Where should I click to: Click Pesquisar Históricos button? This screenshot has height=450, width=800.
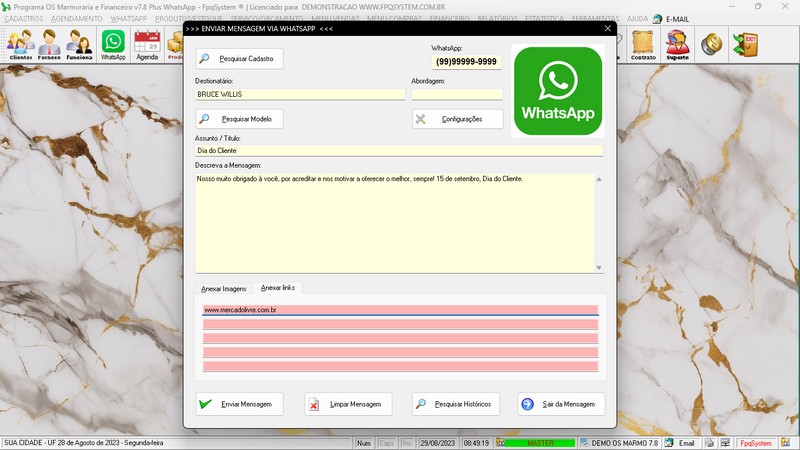(456, 404)
